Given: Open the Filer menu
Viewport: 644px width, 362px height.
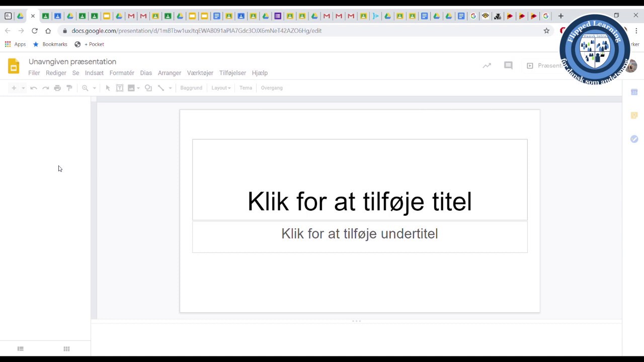Looking at the screenshot, I should coord(34,73).
